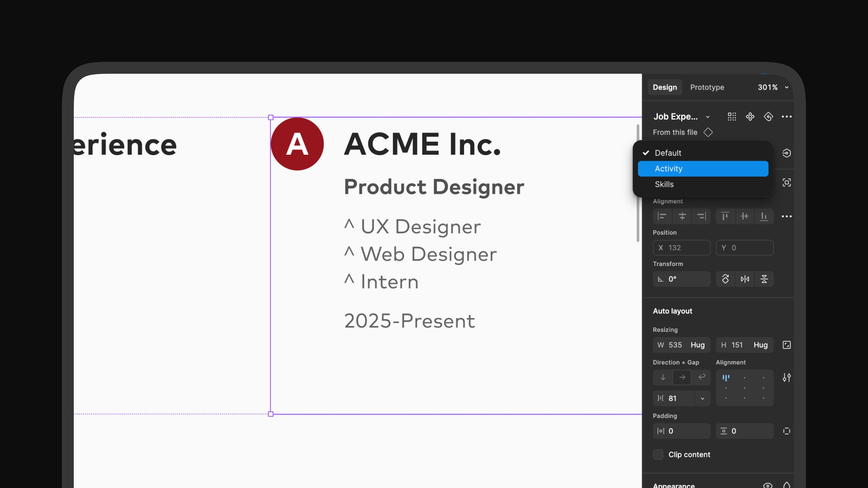
Task: Set auto layout direction to vertical
Action: (x=663, y=377)
